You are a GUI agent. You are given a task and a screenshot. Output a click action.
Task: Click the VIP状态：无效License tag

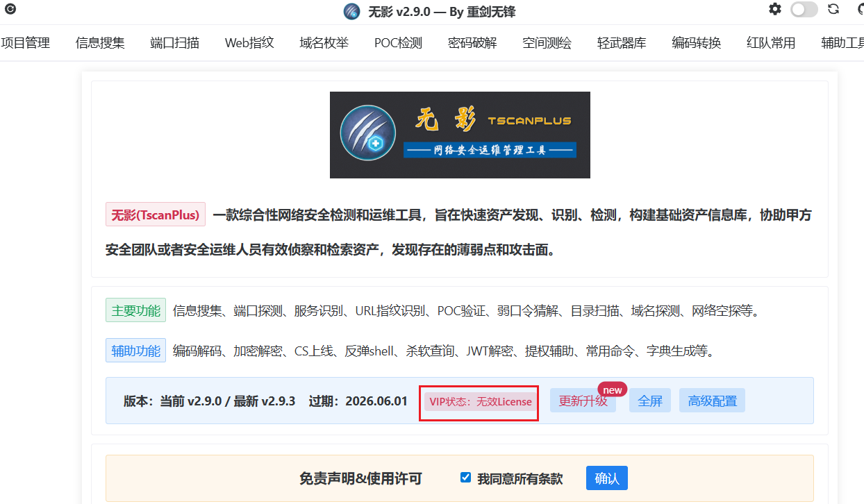pyautogui.click(x=480, y=401)
